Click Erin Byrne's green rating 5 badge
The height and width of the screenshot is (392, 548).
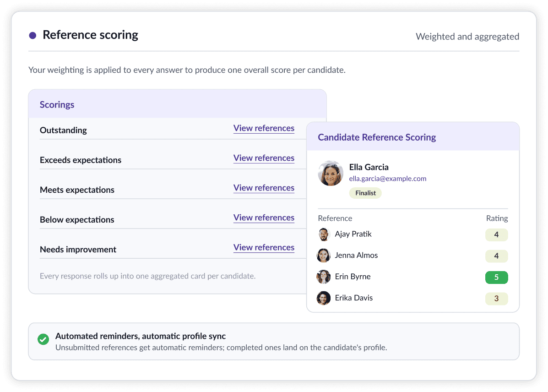click(x=496, y=278)
